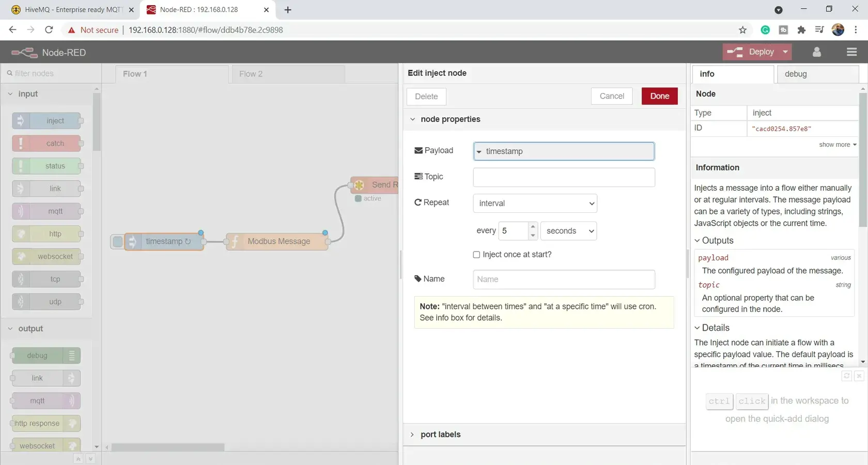The height and width of the screenshot is (465, 868).
Task: Trigger the timestamp inject node button
Action: [118, 241]
